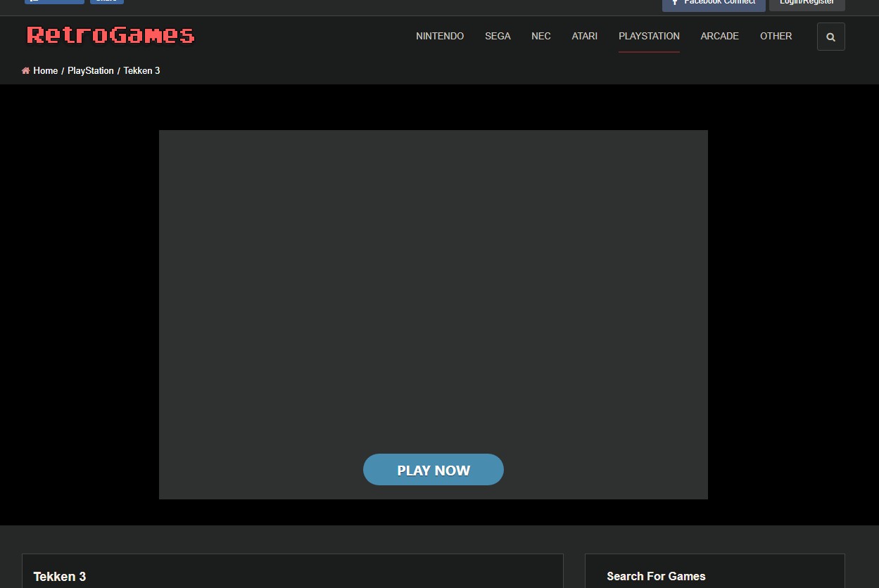Click the Tekken 3 game title heading

click(x=60, y=577)
